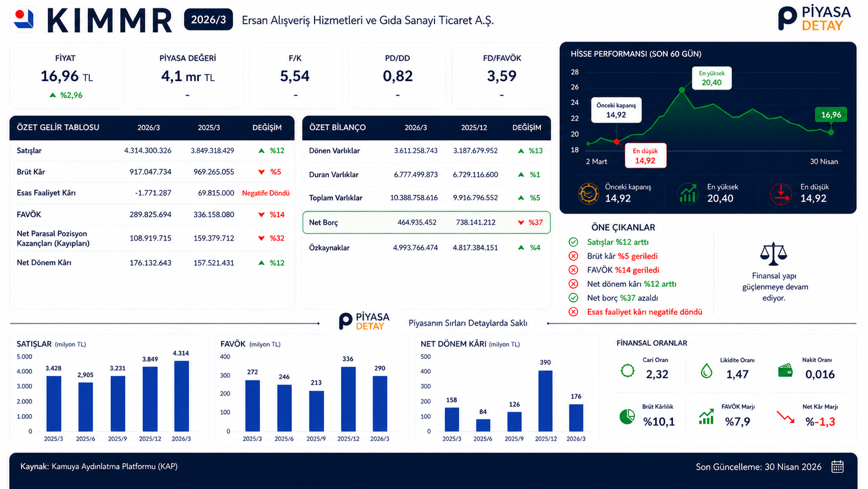Click the Net Kâr Marjı red downtrend icon
This screenshot has width=868, height=489.
(785, 417)
